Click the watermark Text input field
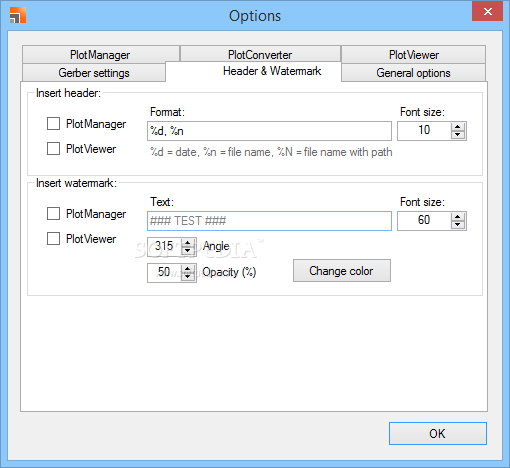The width and height of the screenshot is (510, 468). (x=269, y=221)
